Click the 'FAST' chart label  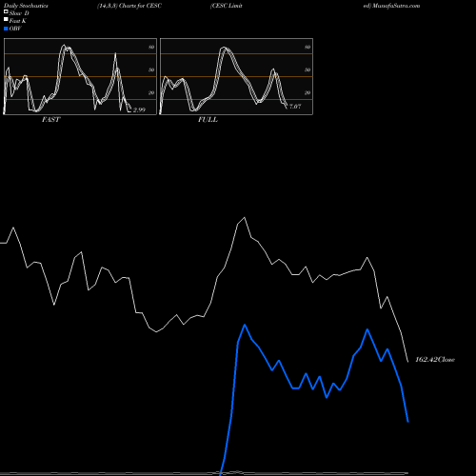coord(50,120)
